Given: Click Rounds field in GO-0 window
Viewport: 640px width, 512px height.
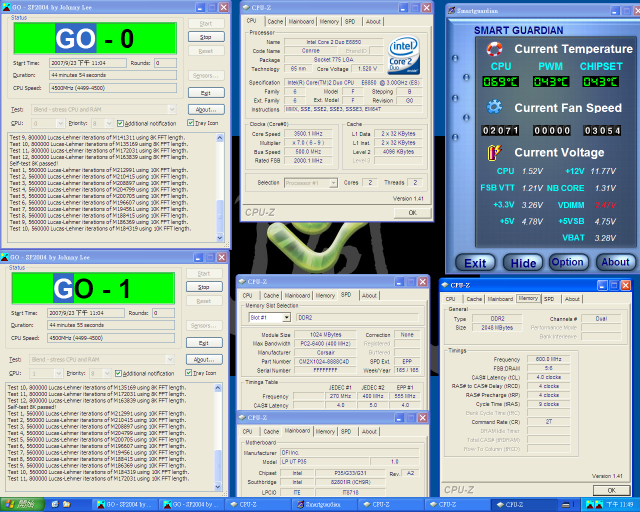Looking at the screenshot, I should (165, 63).
